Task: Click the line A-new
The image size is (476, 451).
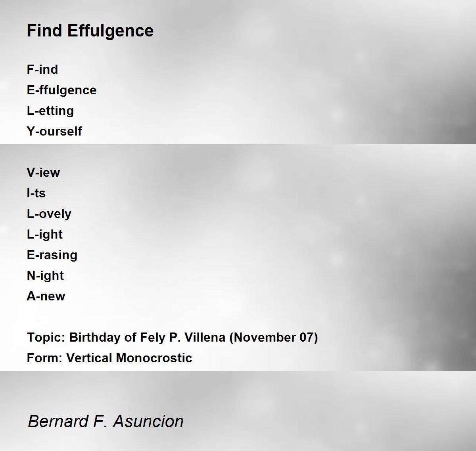Action: coord(46,296)
